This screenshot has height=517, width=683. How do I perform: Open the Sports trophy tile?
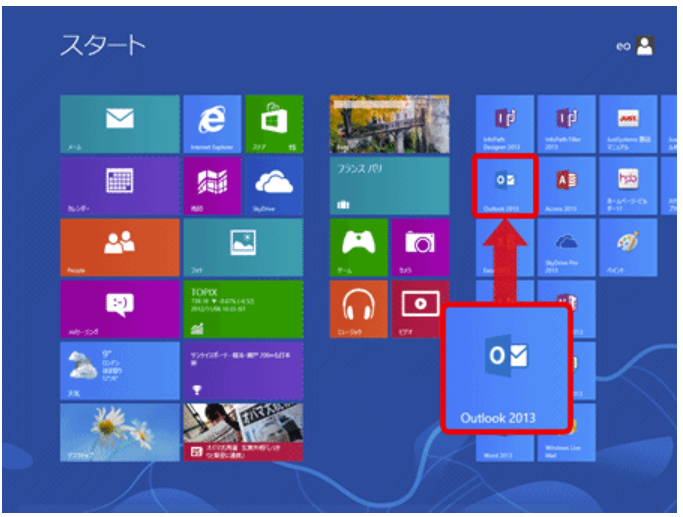coord(243,371)
